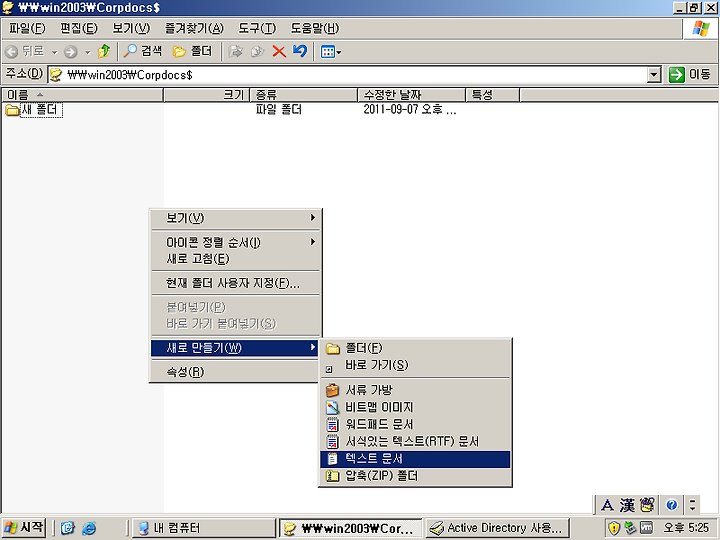Click the IME 漢 Hanja conversion icon
Image resolution: width=720 pixels, height=540 pixels.
point(627,506)
